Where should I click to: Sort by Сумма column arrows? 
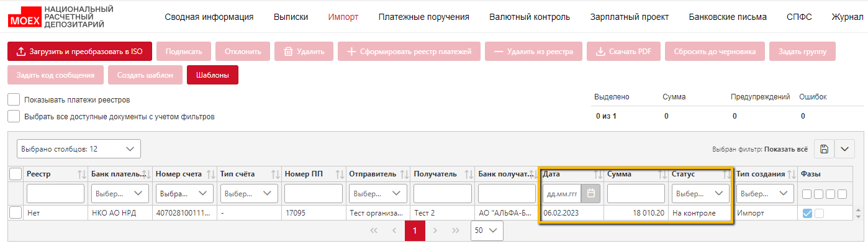point(662,175)
